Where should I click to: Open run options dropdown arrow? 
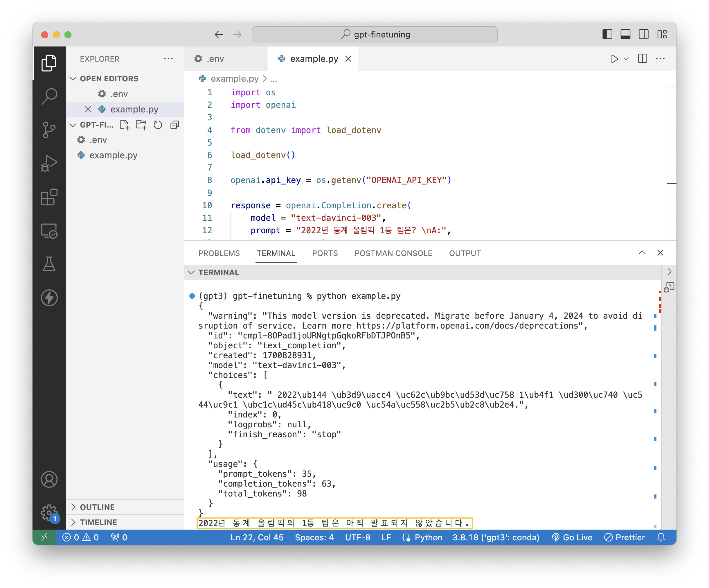tap(626, 59)
